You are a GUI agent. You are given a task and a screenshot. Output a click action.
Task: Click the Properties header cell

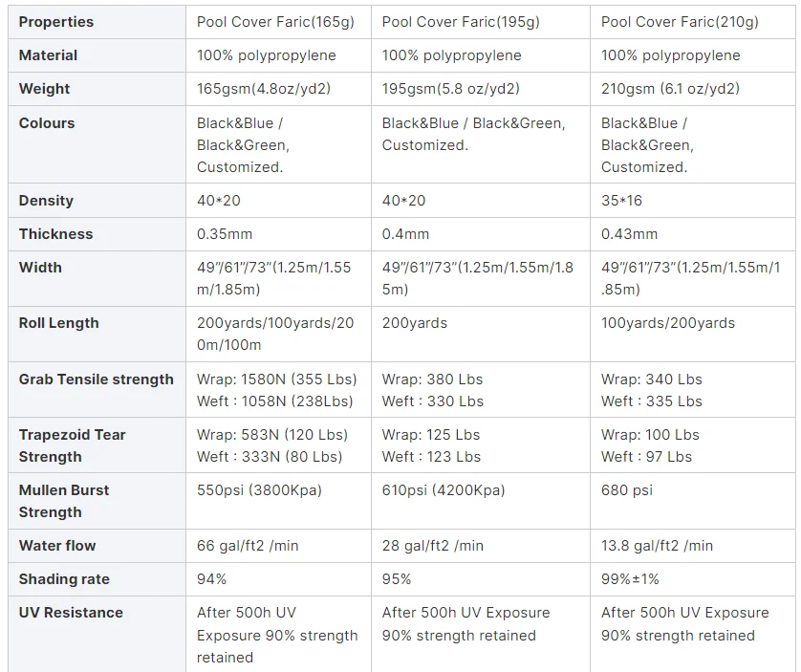tap(55, 22)
